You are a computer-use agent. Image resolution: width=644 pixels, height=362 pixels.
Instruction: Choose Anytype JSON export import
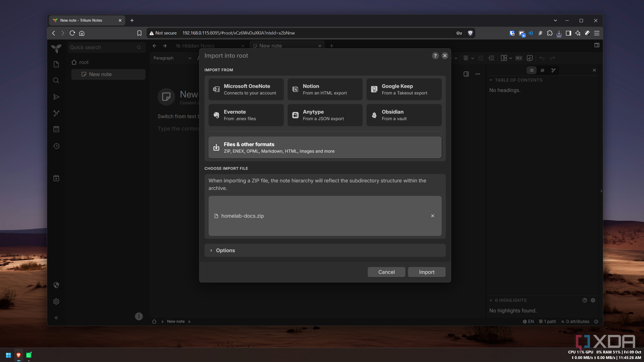pyautogui.click(x=325, y=115)
